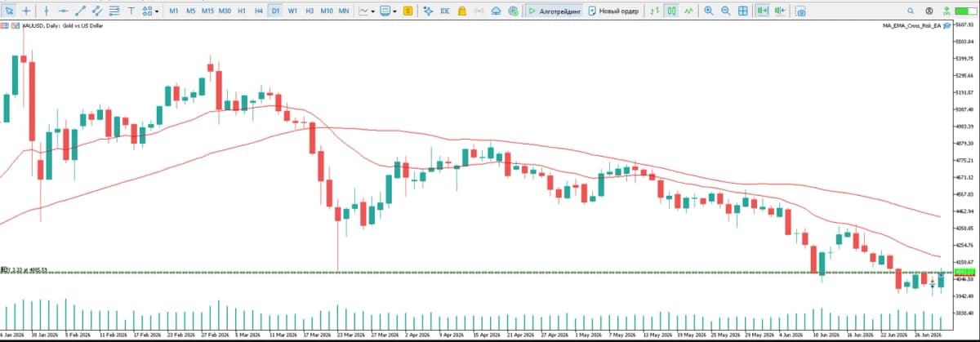Switch to H4 timeframe
Image resolution: width=980 pixels, height=342 pixels.
tap(258, 11)
